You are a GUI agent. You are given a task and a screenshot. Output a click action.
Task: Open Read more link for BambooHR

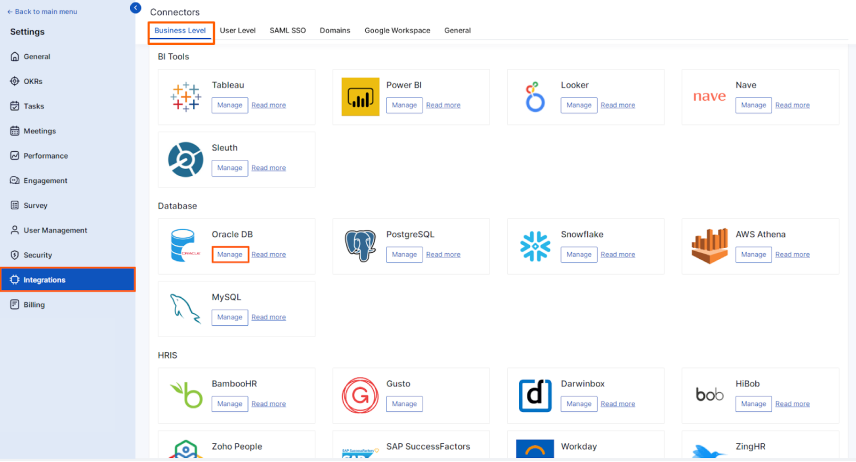coord(269,404)
